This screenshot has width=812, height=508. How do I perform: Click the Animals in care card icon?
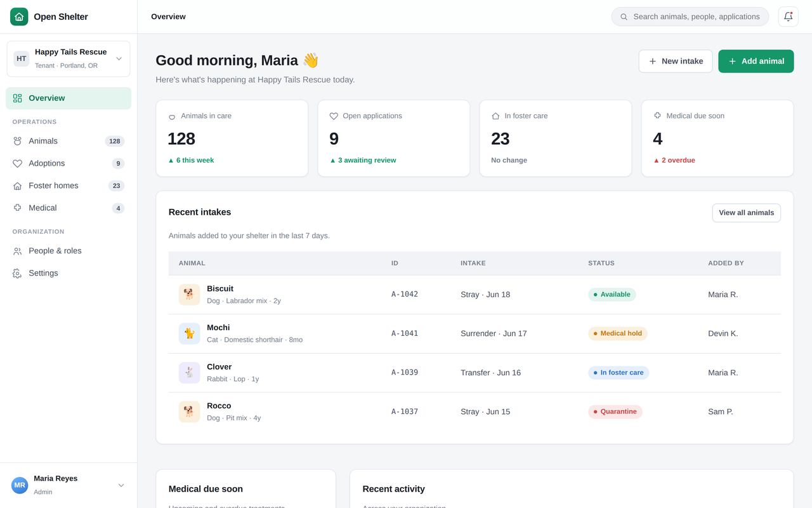(x=172, y=116)
